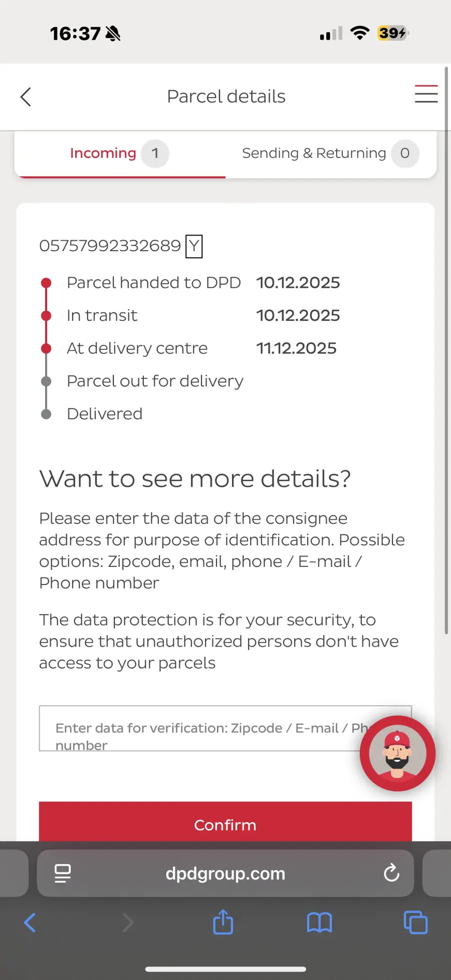Image resolution: width=451 pixels, height=980 pixels.
Task: Tap the 'Parcel out for delivery' step
Action: click(155, 381)
